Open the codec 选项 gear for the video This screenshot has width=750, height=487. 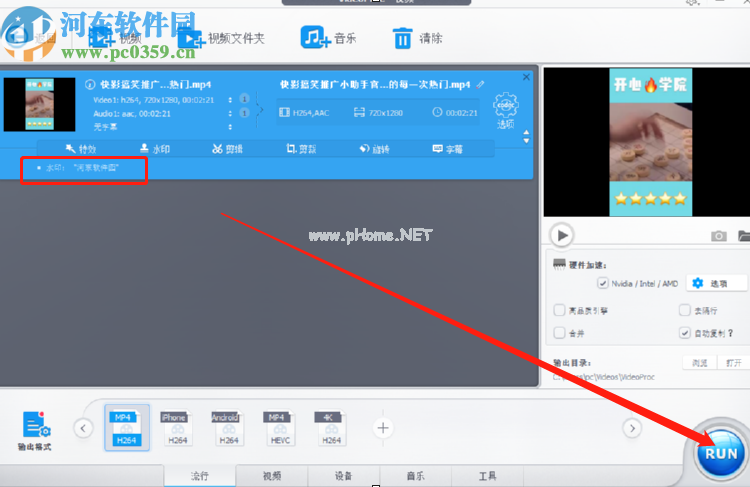506,110
